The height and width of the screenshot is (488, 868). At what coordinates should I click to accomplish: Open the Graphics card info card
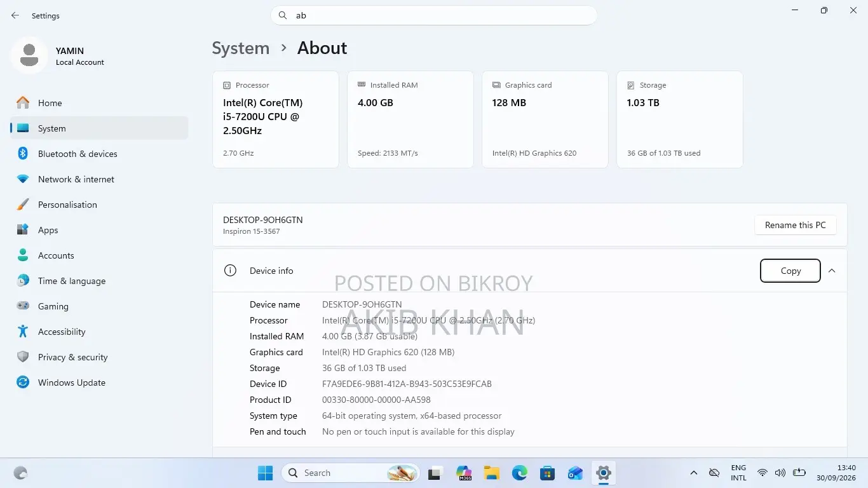[545, 119]
